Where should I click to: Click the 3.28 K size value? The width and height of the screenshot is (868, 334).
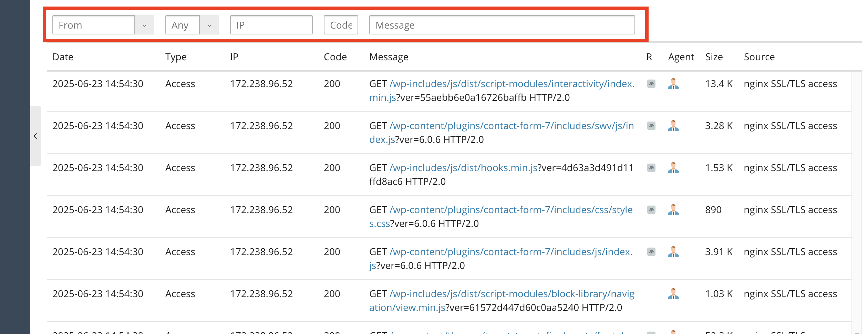click(x=719, y=126)
